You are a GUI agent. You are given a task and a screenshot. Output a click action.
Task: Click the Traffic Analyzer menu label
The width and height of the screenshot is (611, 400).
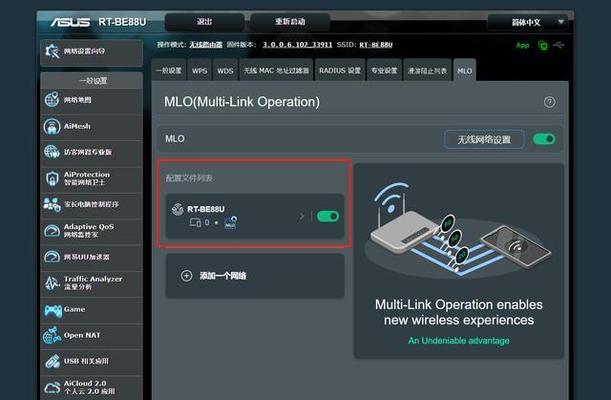93,279
